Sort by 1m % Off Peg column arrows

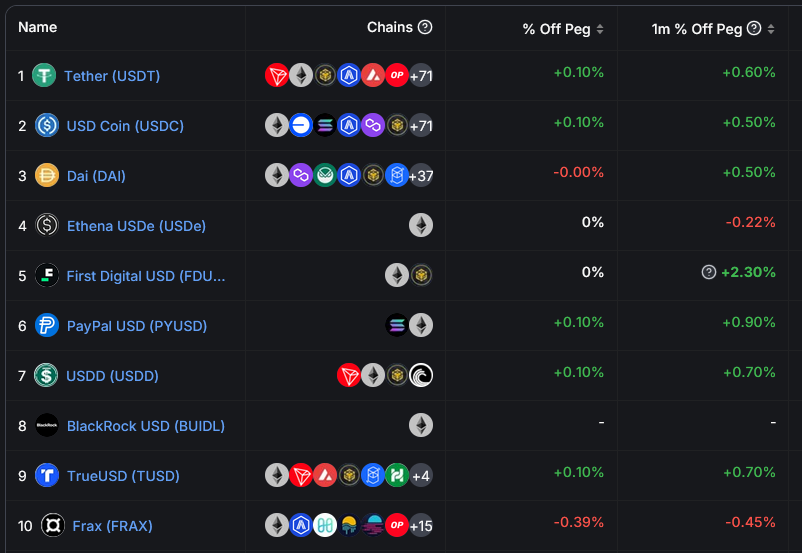[x=771, y=29]
